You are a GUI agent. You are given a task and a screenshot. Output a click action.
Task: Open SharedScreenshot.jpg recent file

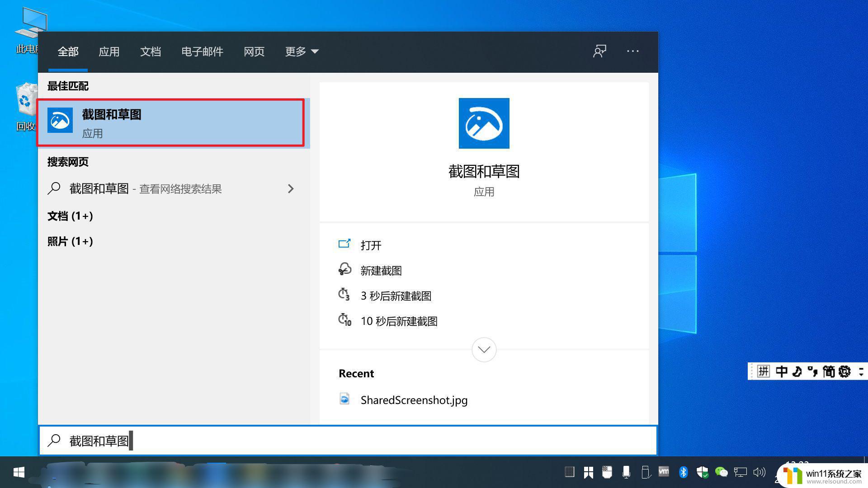pos(414,399)
